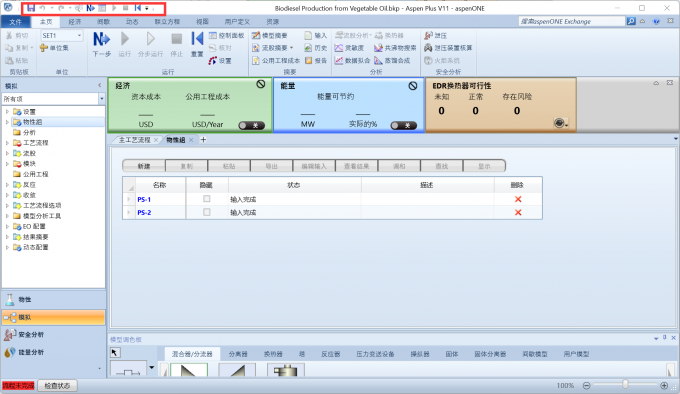Click the 运行 (Run) play icon in ribbon
This screenshot has height=394, width=680.
[x=125, y=39]
